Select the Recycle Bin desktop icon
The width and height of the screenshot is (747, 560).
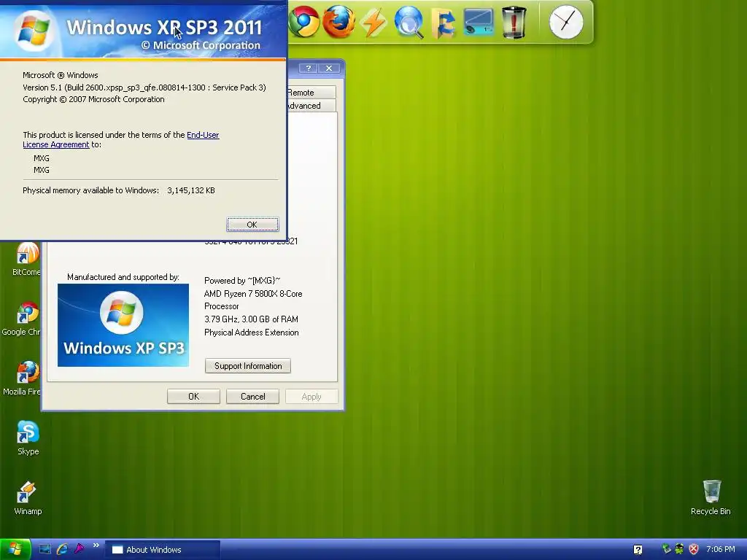pyautogui.click(x=711, y=497)
